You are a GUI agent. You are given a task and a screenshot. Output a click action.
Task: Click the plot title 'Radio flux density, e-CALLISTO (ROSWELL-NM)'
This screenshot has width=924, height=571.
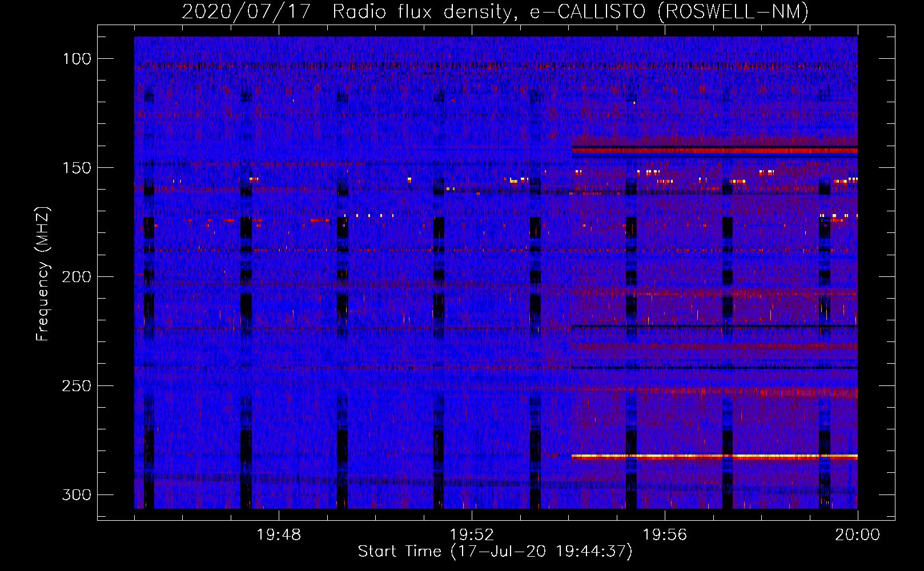click(x=571, y=11)
